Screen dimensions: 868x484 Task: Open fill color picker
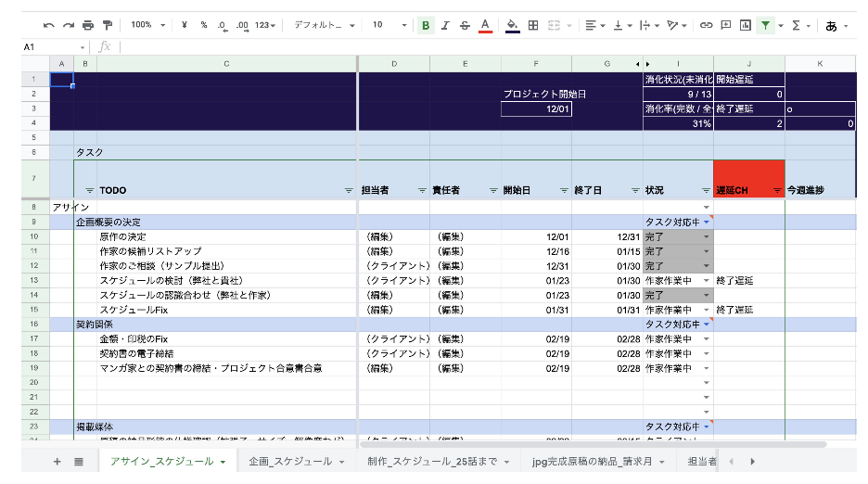point(513,25)
